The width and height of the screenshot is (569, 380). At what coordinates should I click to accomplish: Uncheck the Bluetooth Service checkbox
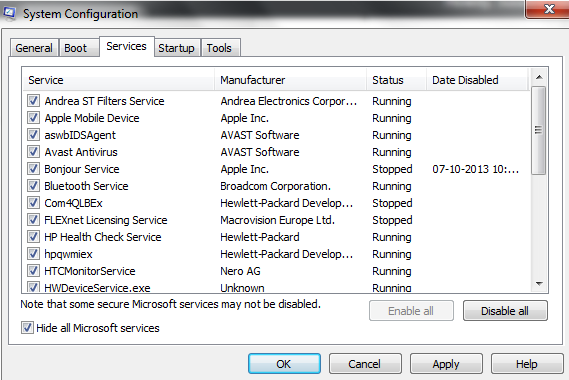[x=33, y=186]
